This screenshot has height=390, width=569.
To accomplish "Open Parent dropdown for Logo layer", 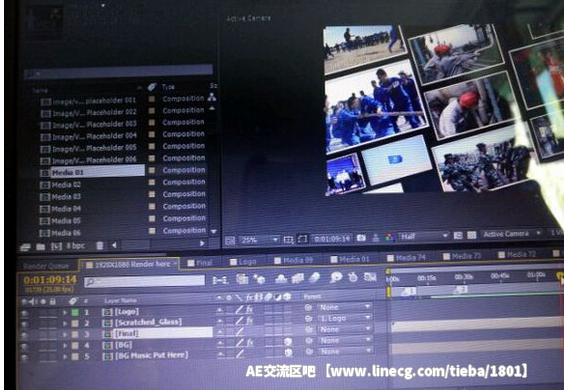I will coord(345,307).
